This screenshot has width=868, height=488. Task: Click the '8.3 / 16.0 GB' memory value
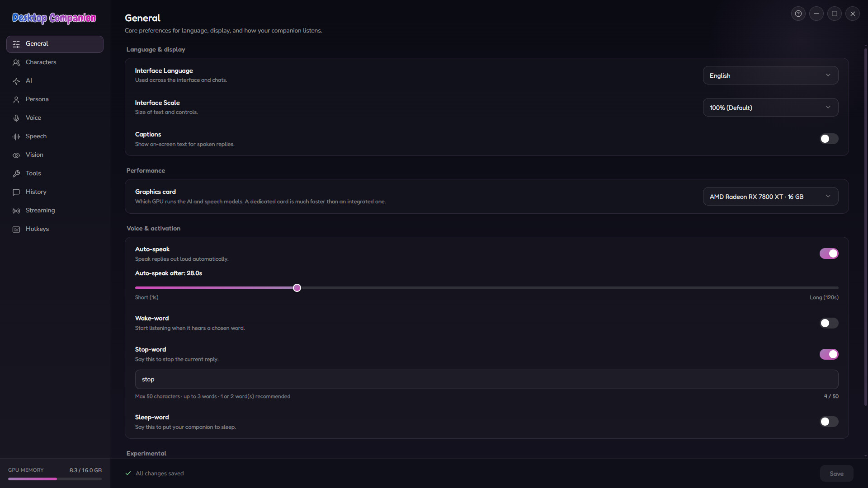[85, 470]
